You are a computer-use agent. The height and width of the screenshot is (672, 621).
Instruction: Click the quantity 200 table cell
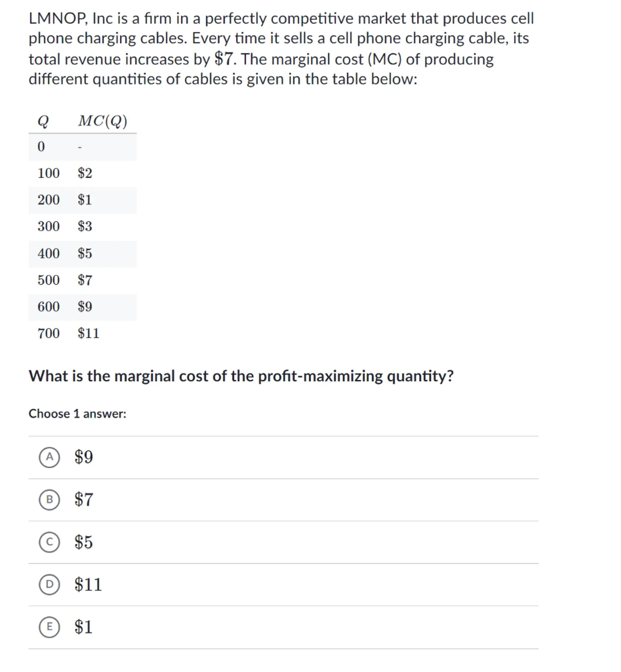point(49,200)
